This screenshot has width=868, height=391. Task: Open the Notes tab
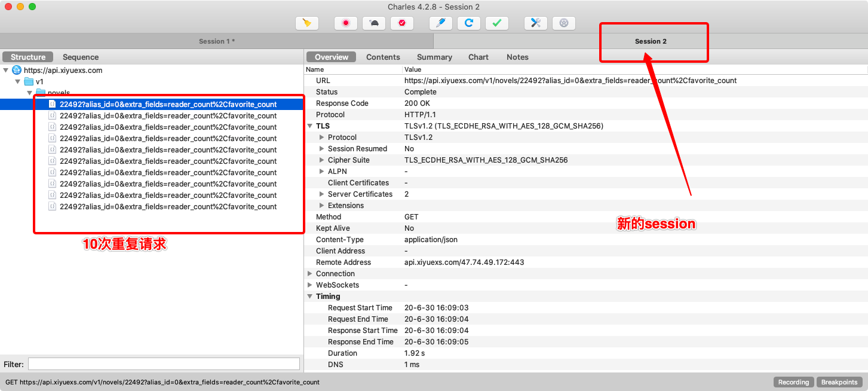click(517, 57)
